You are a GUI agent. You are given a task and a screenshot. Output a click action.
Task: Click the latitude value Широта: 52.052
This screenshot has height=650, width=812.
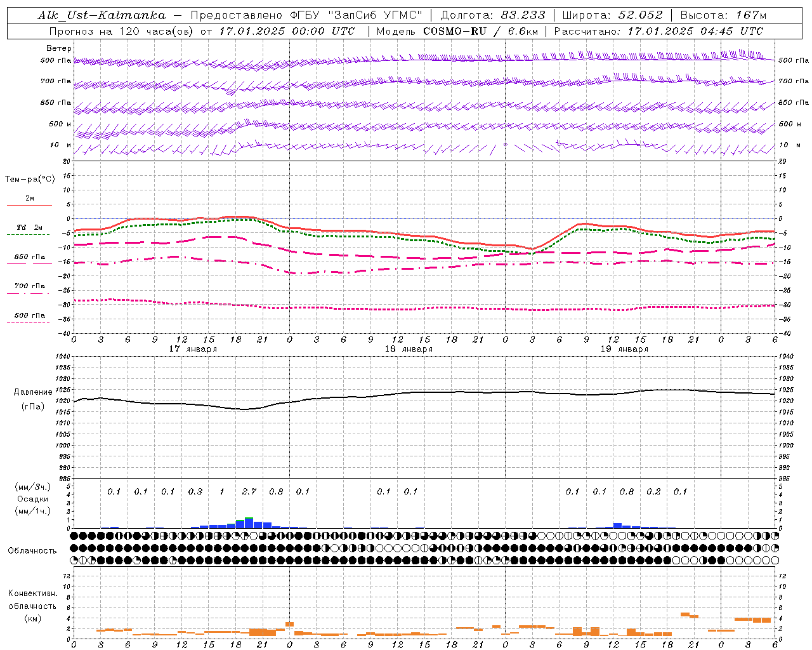613,15
